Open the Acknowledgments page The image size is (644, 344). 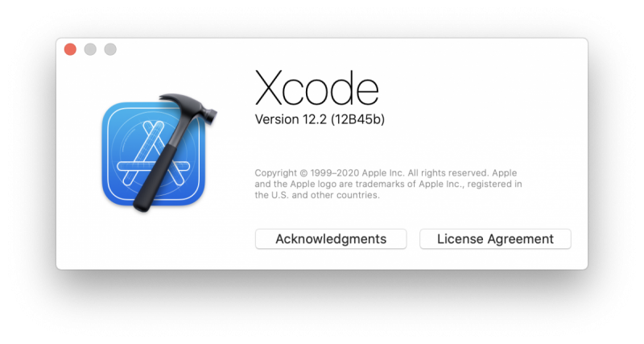[331, 238]
